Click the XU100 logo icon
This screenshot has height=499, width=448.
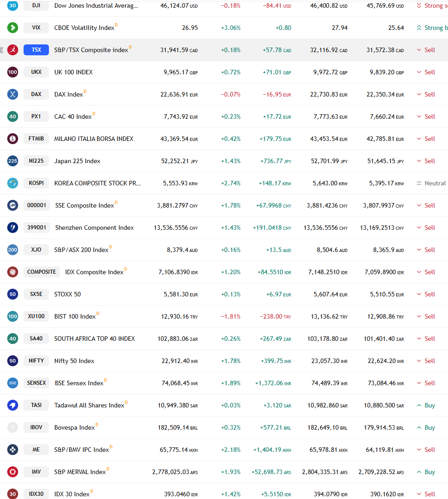point(13,316)
